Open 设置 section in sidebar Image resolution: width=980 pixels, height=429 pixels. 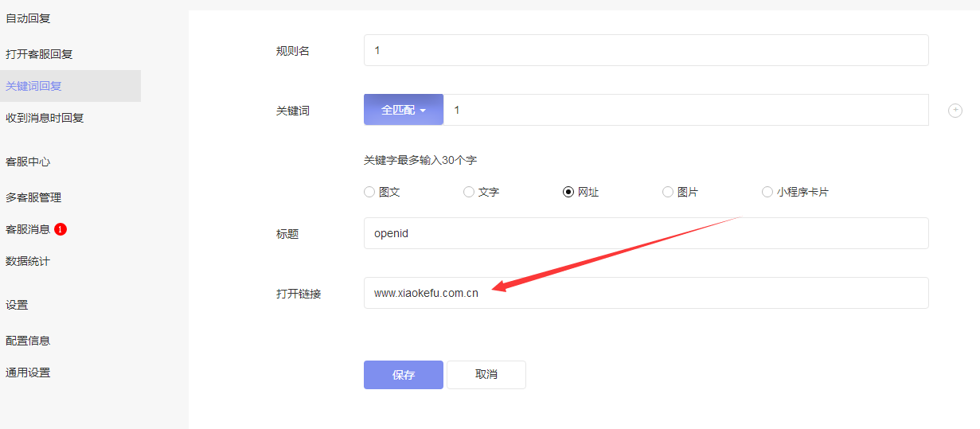click(x=17, y=305)
